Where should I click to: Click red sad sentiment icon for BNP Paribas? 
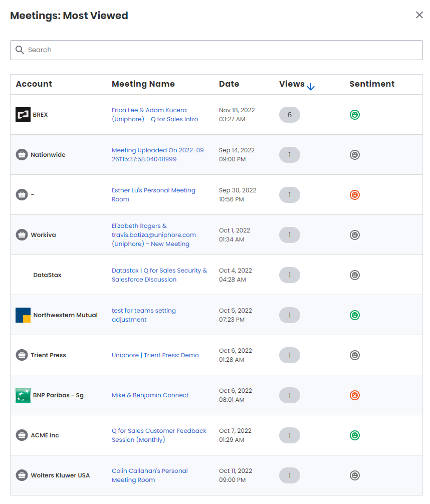[355, 395]
